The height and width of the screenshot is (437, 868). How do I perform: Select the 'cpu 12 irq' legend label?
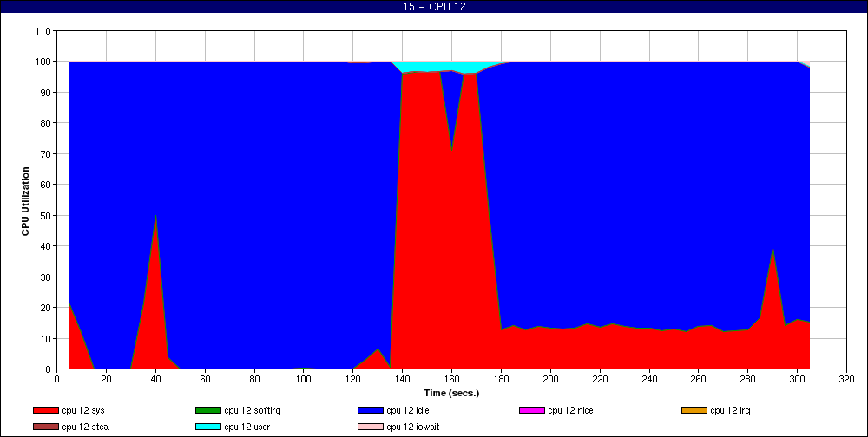[x=730, y=410]
